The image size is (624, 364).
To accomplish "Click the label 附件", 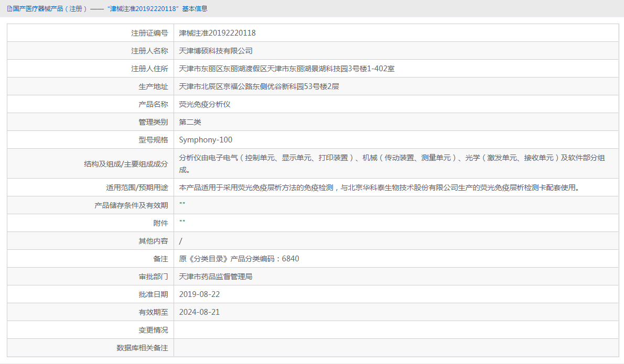I will coord(161,223).
